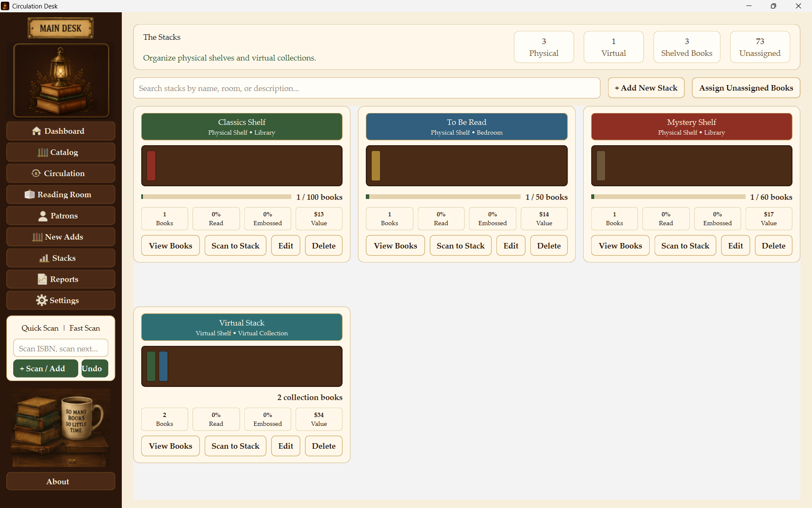
Task: Switch to Quick Scan mode
Action: pos(40,328)
